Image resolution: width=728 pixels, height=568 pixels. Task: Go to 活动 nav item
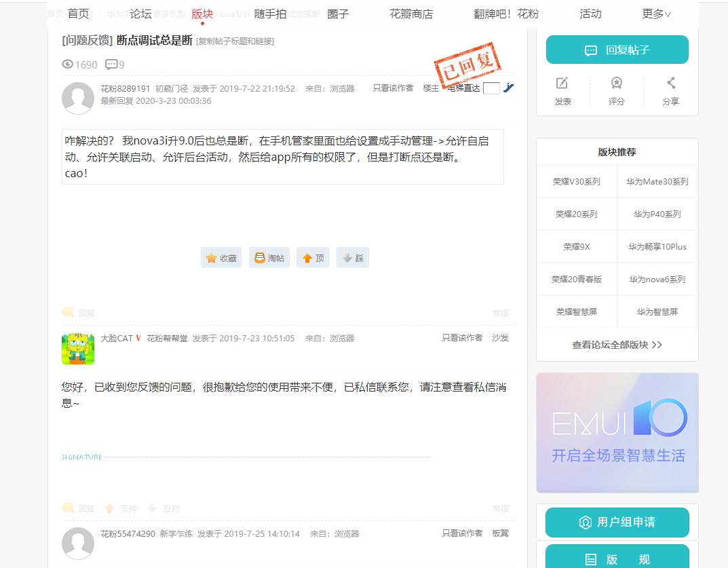pyautogui.click(x=590, y=14)
